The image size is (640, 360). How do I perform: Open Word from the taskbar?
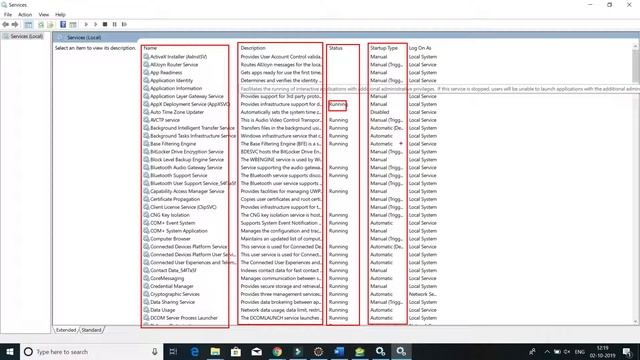pyautogui.click(x=339, y=351)
